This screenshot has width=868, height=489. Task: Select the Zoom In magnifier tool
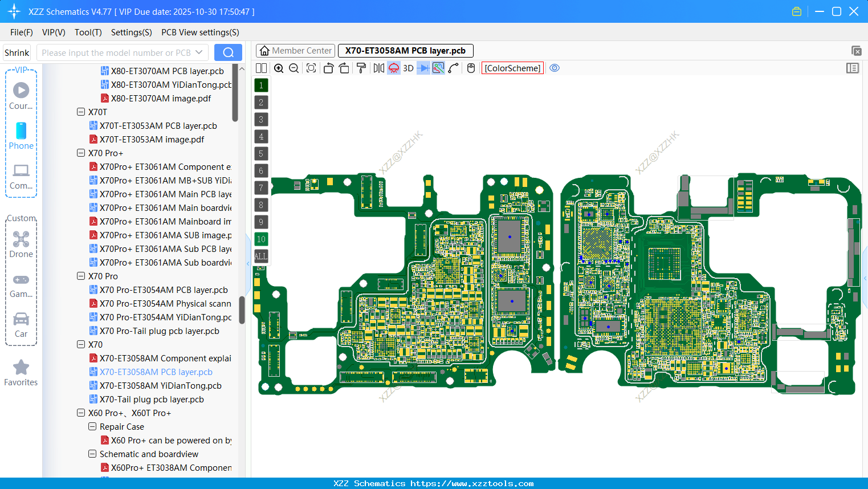tap(279, 68)
